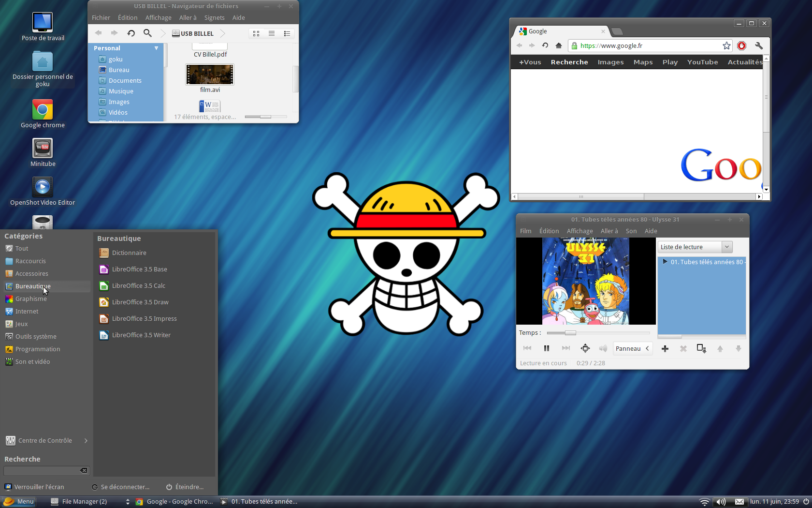Open Son menu in movie player
812x508 pixels.
[x=631, y=231]
